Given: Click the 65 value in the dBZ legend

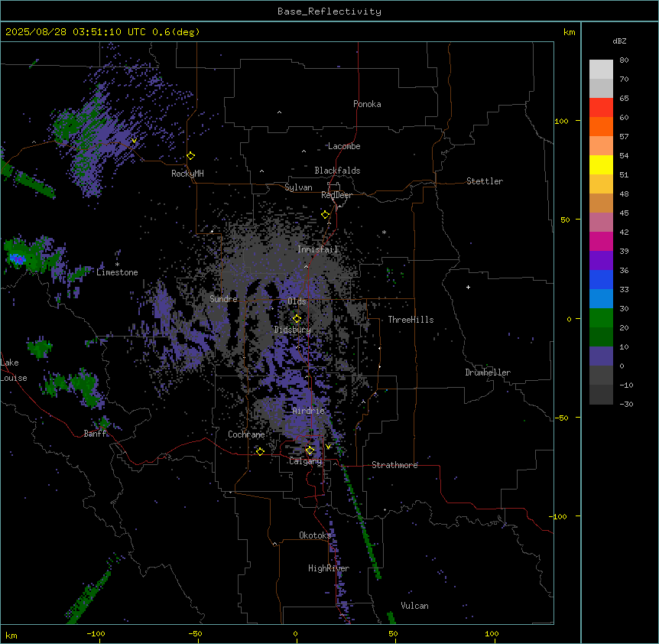Looking at the screenshot, I should tap(624, 99).
